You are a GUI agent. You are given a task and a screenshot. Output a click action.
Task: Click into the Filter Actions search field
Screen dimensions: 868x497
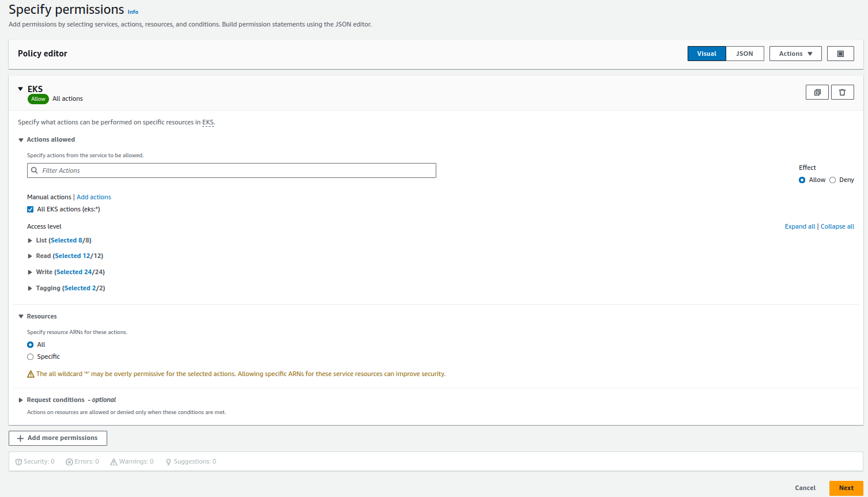(x=236, y=170)
